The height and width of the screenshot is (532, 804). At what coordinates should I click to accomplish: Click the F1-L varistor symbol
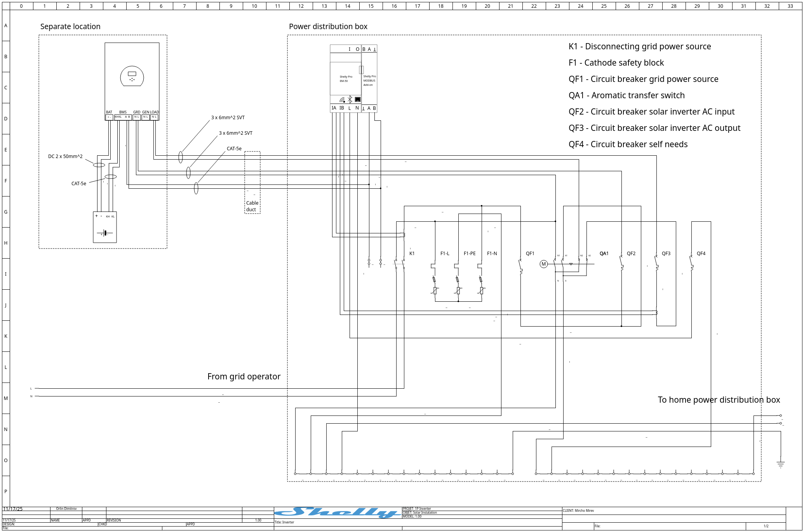point(435,290)
